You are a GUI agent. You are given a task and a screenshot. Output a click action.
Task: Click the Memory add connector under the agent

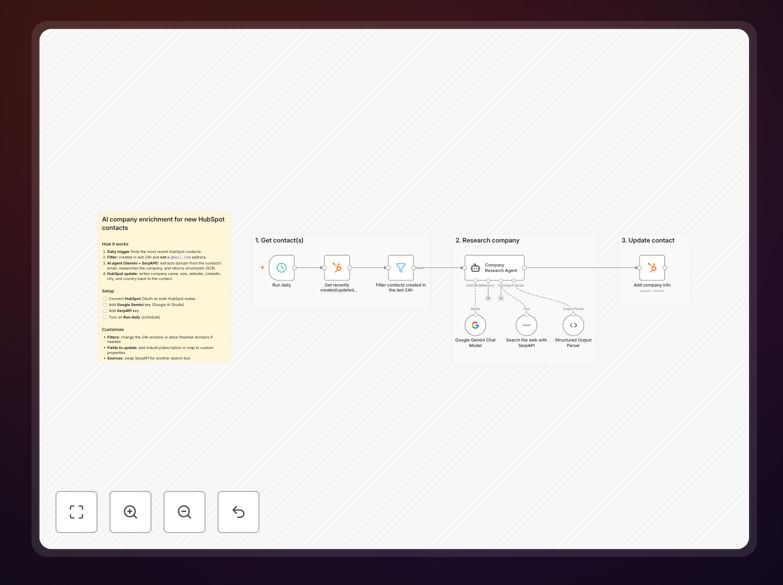pos(488,298)
